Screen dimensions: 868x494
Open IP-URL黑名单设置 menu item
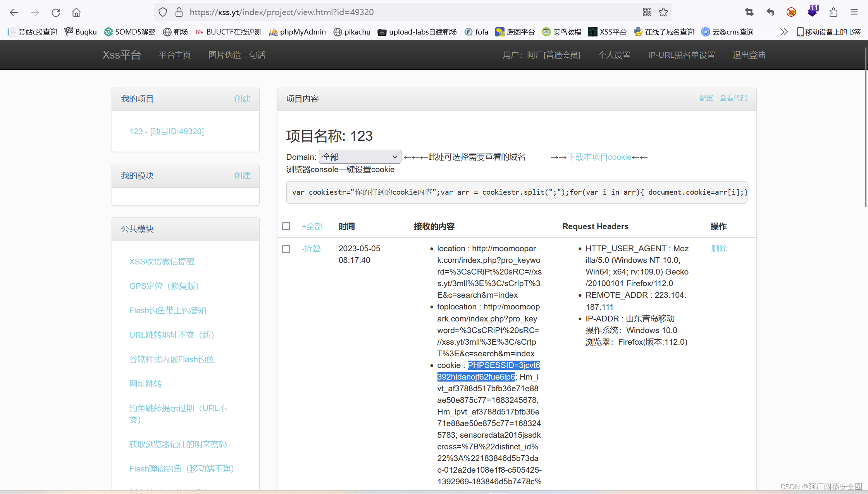click(681, 55)
